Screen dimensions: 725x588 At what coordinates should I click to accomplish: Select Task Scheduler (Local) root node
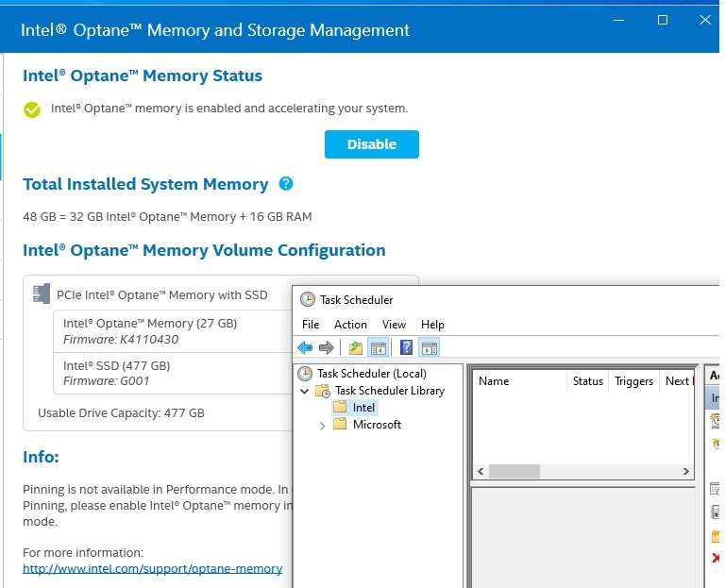(x=371, y=374)
